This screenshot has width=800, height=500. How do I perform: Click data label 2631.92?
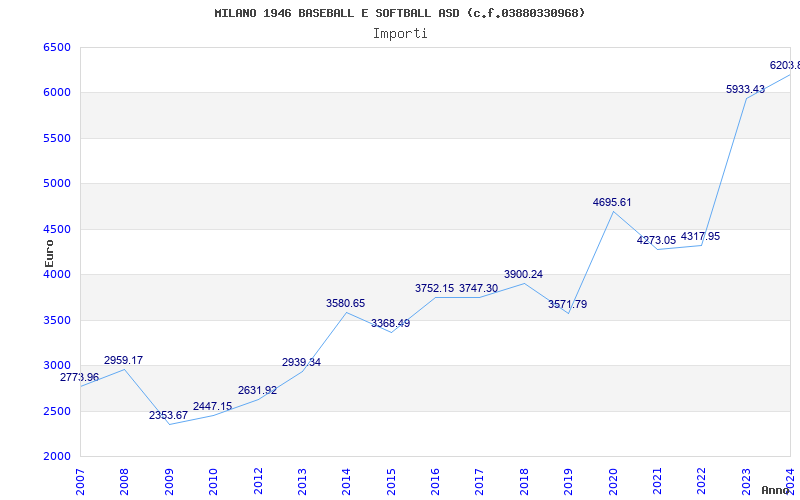[x=257, y=390]
